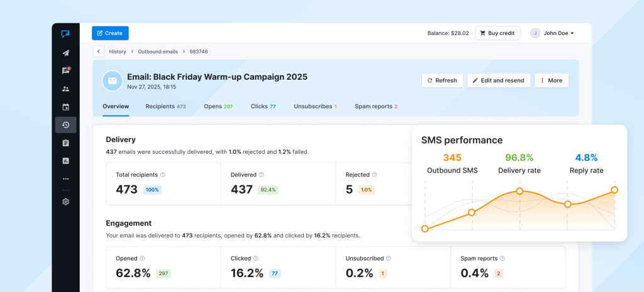Expand the three-dots sidebar menu
Viewport: 644px width, 292px height.
65,179
